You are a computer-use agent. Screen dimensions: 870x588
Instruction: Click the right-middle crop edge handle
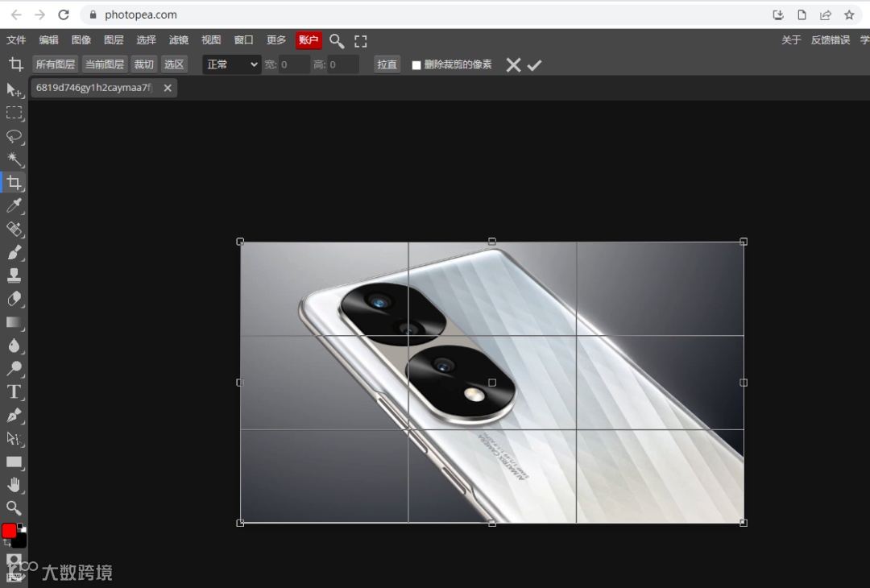[x=744, y=382]
